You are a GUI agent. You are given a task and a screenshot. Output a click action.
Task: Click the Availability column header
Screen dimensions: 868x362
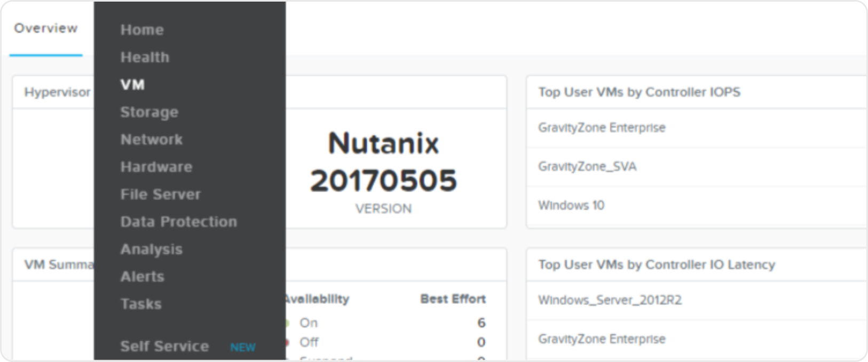click(317, 299)
